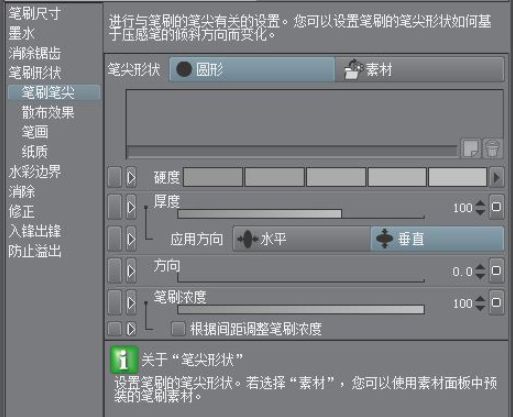Image resolution: width=513 pixels, height=417 pixels.
Task: Open 入锋出锋 category
Action: coord(35,231)
